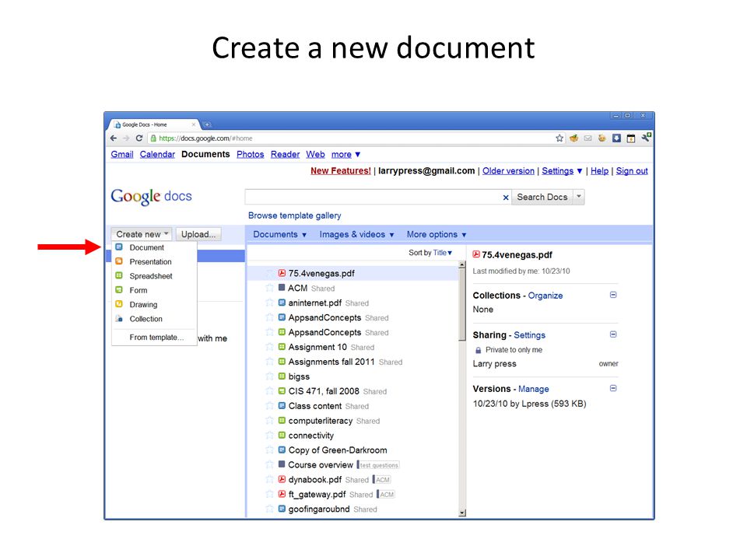Star the Course overview collection

pyautogui.click(x=270, y=465)
